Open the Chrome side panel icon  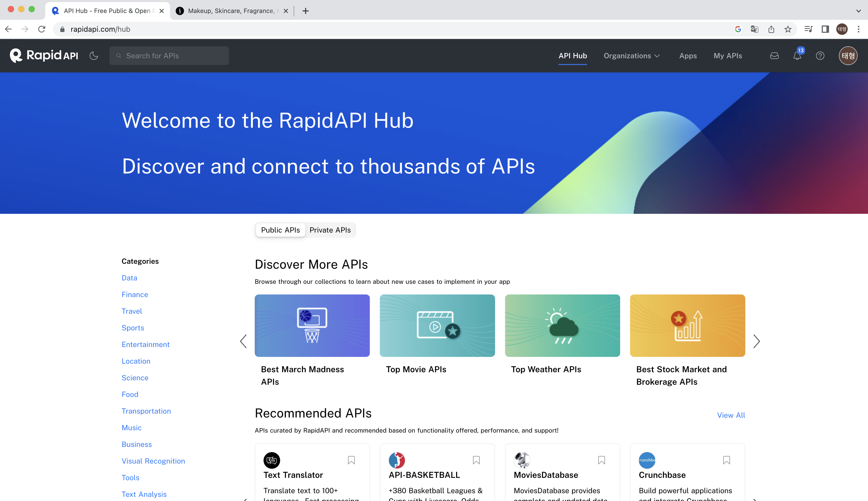click(825, 29)
